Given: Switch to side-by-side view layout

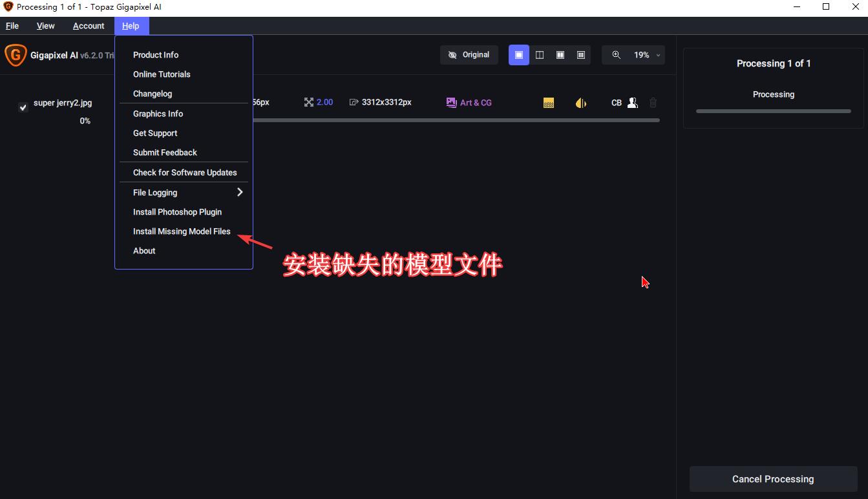Looking at the screenshot, I should click(x=560, y=55).
